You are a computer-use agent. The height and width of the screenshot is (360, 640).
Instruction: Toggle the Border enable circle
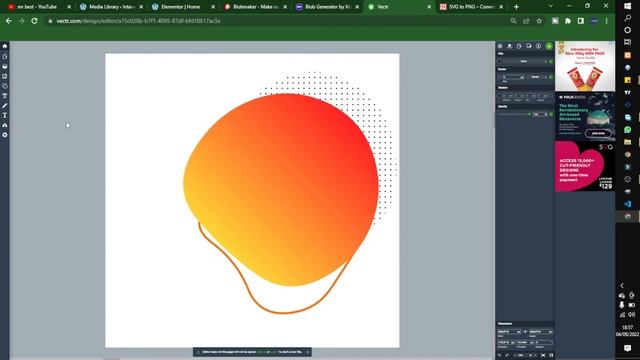coord(499,77)
